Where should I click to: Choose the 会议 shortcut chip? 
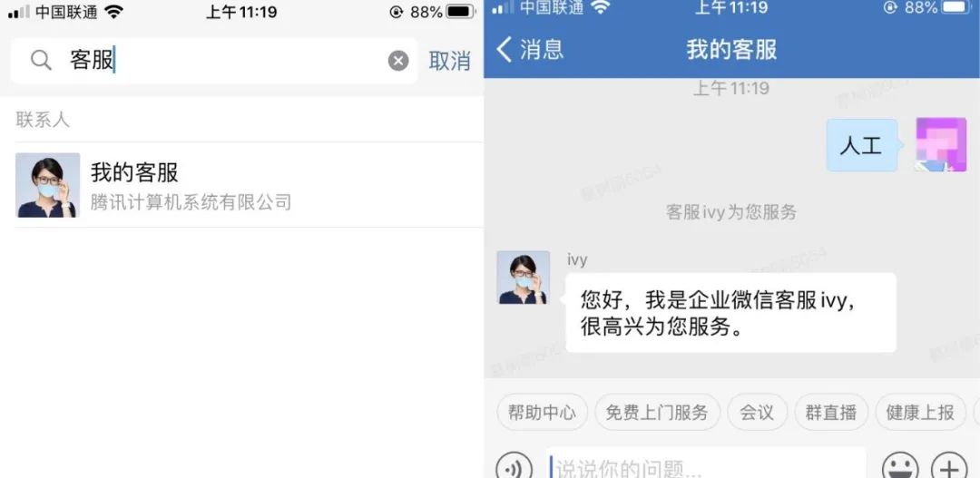click(x=757, y=413)
